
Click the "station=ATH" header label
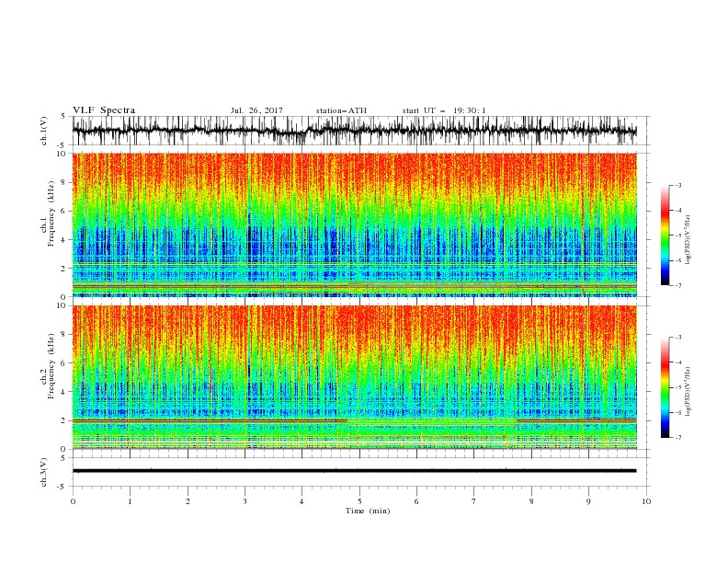pyautogui.click(x=341, y=110)
